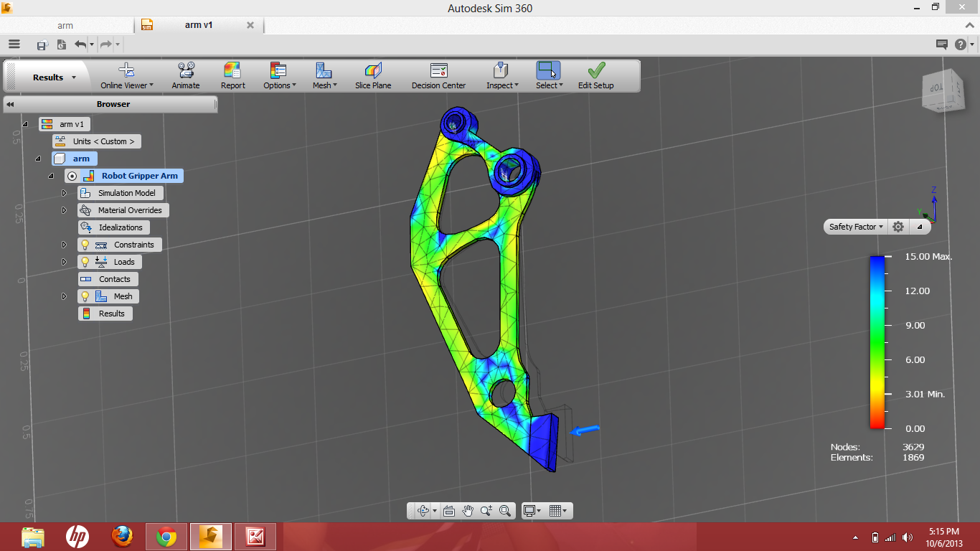Select Material Overrides tree item
Viewport: 980px width, 551px height.
pos(123,210)
